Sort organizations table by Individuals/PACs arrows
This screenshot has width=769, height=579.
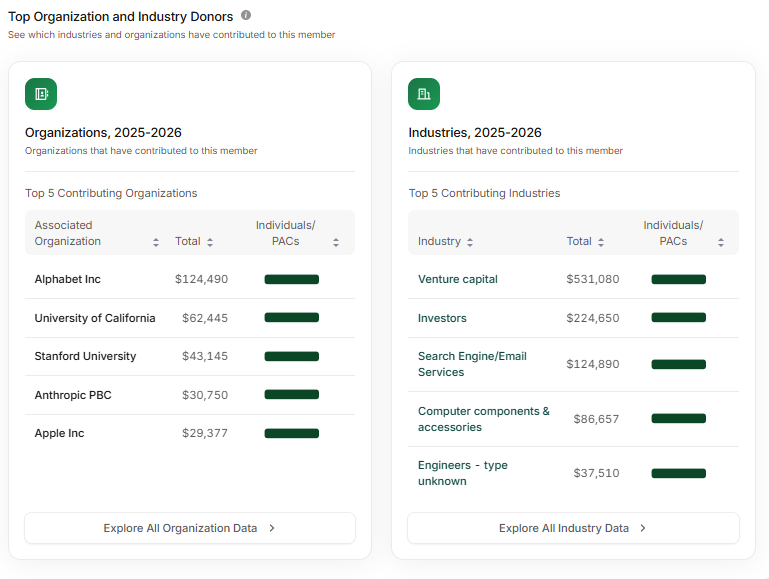(x=336, y=242)
